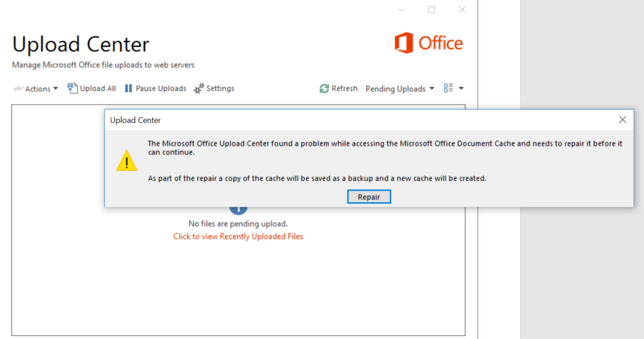Maximize the Upload Center window

(x=432, y=10)
